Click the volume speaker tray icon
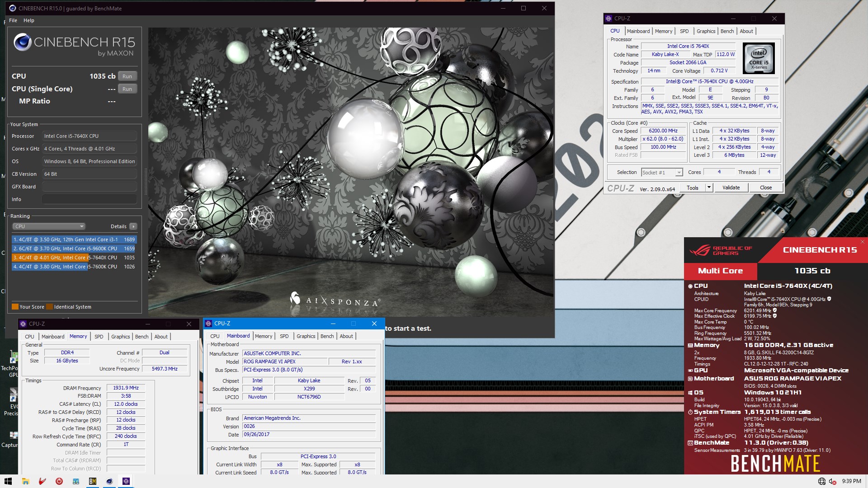The height and width of the screenshot is (488, 868). coord(832,481)
